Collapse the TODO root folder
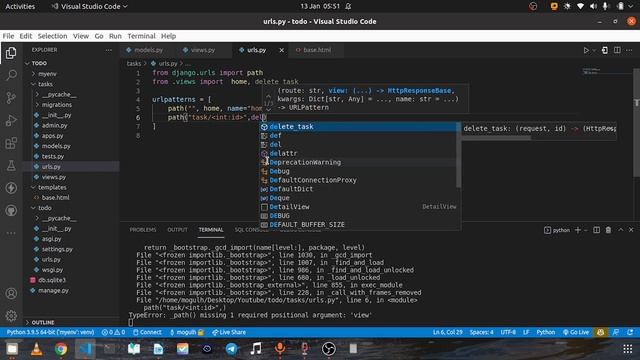Screen dimensions: 640x360 pyautogui.click(x=39, y=63)
